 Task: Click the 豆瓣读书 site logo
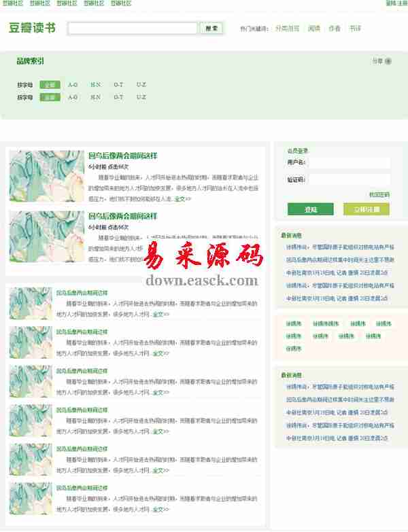point(32,29)
